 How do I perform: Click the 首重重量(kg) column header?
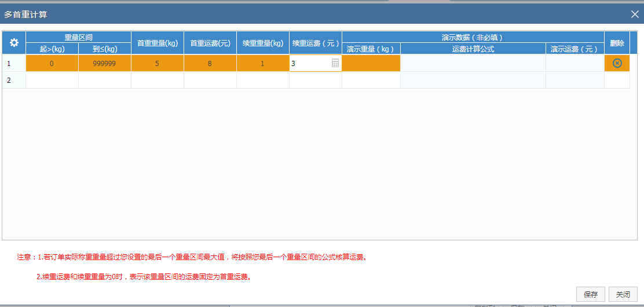158,43
